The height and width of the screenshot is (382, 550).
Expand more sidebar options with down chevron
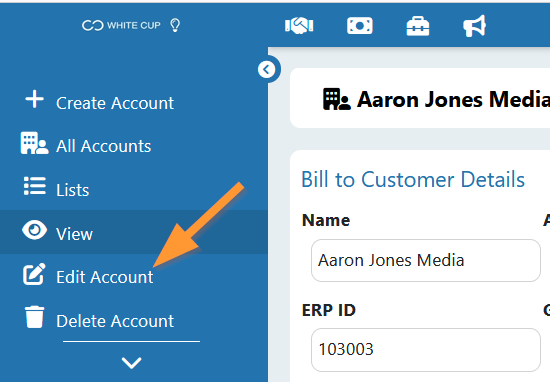(x=131, y=363)
